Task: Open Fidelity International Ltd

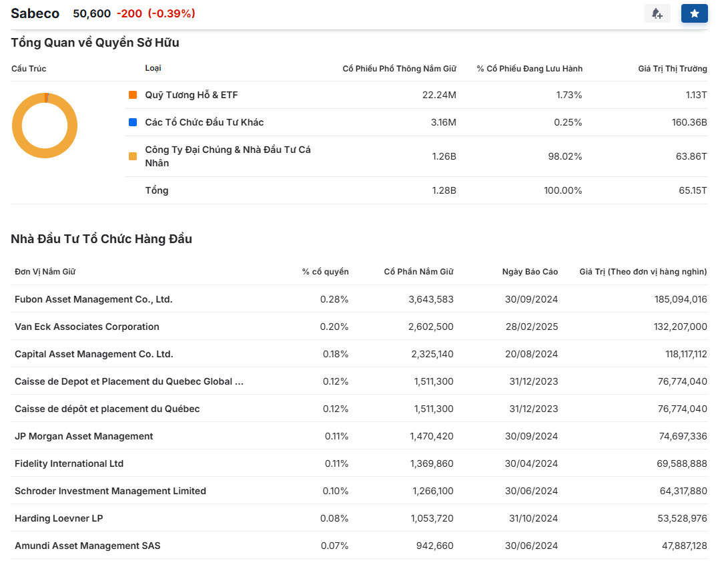Action: 69,463
